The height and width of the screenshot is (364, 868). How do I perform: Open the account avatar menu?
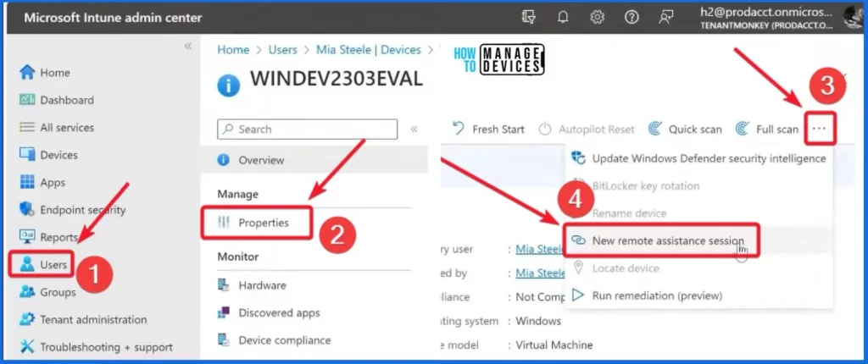point(853,18)
